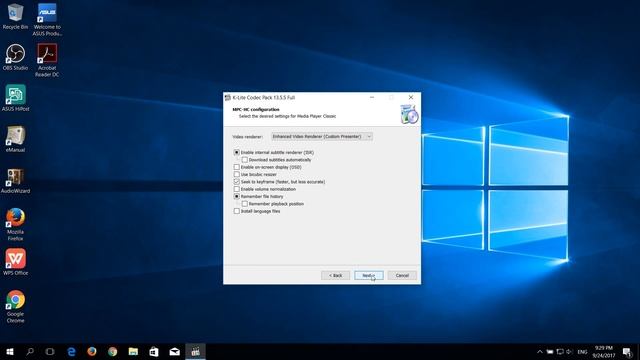
Task: Select K-Lite installer taskbar icon
Action: point(196,351)
